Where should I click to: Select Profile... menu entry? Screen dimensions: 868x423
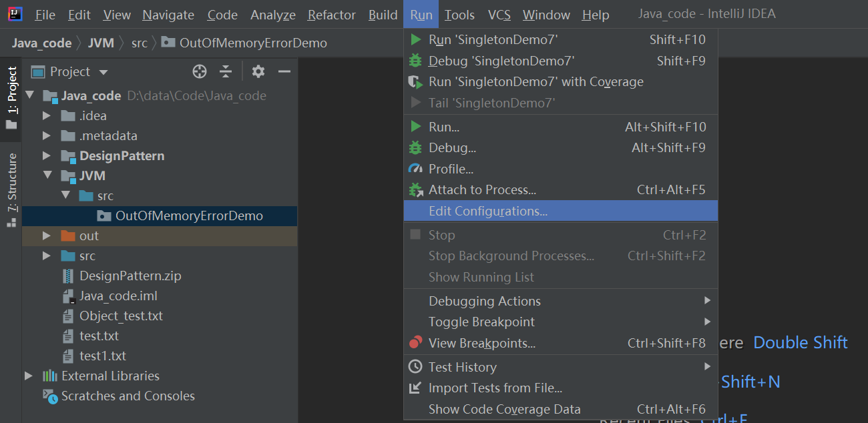pyautogui.click(x=561, y=169)
